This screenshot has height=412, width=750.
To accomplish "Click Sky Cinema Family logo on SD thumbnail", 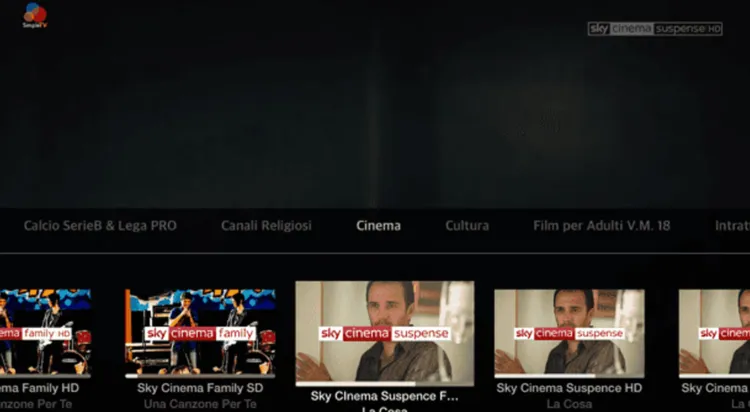I will point(200,332).
